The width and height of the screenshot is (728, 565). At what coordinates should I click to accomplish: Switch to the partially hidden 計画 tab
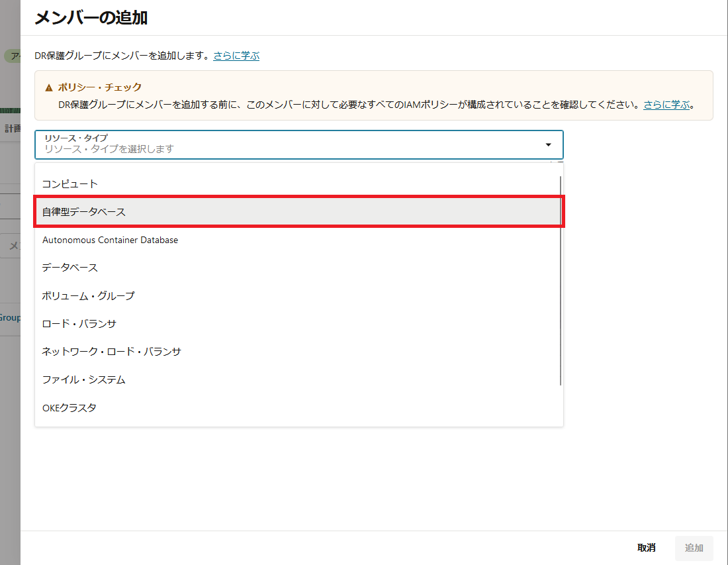click(x=11, y=128)
